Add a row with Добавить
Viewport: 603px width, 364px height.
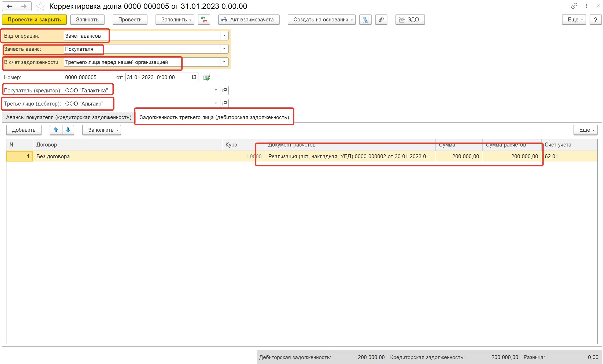(x=24, y=130)
